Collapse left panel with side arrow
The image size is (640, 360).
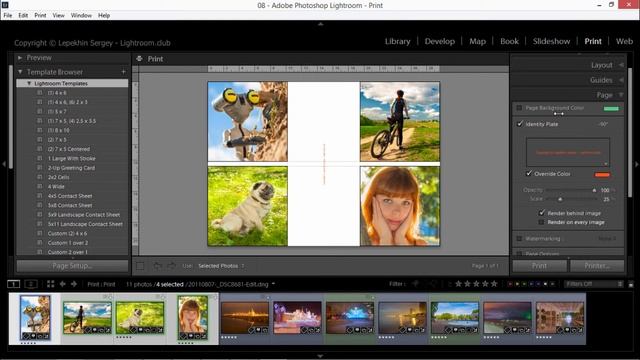pyautogui.click(x=4, y=164)
